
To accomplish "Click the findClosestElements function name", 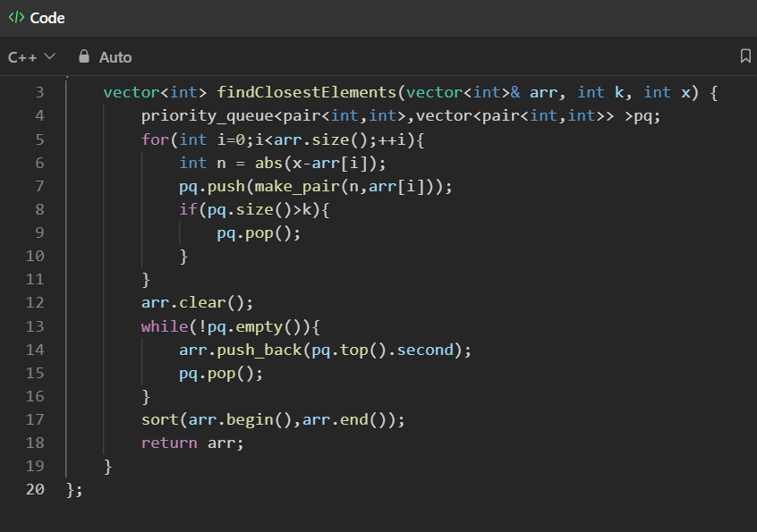I will pos(307,92).
